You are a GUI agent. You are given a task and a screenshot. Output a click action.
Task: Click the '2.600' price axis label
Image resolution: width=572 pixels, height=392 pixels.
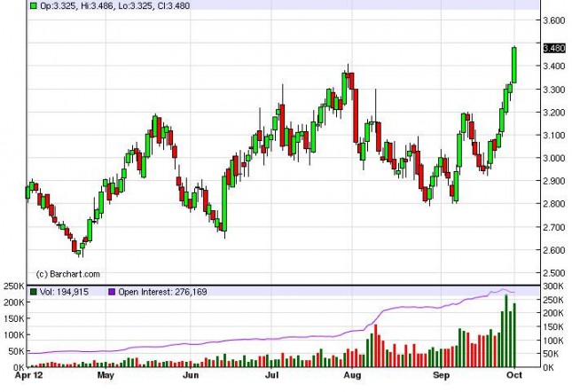pos(554,250)
